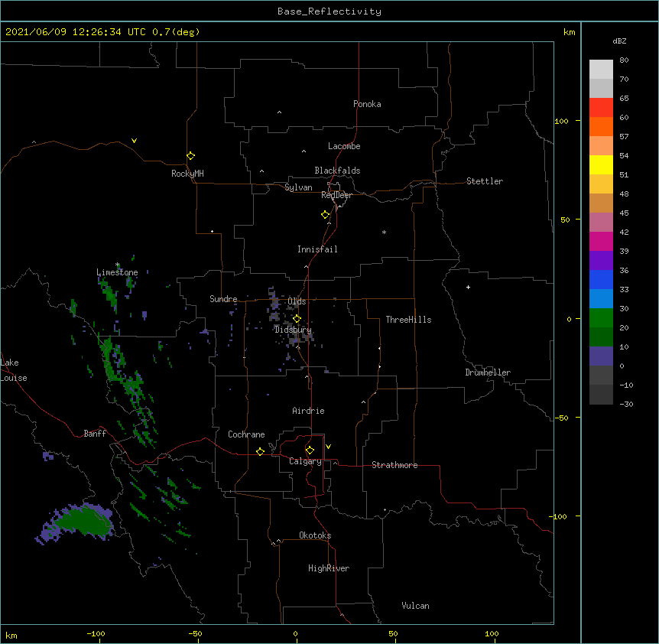Viewport: 659px width, 644px height.
Task: Click the dBZ legend heading
Action: [x=619, y=41]
